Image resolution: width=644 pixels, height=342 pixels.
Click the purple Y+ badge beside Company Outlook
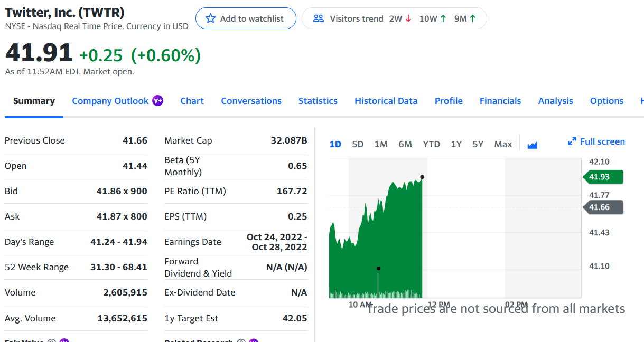tap(157, 100)
